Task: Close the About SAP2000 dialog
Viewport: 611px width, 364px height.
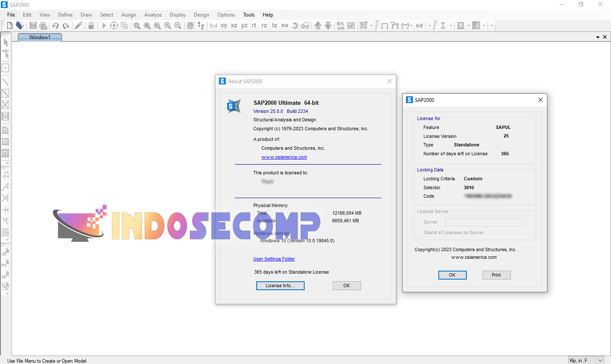Action: pyautogui.click(x=390, y=81)
